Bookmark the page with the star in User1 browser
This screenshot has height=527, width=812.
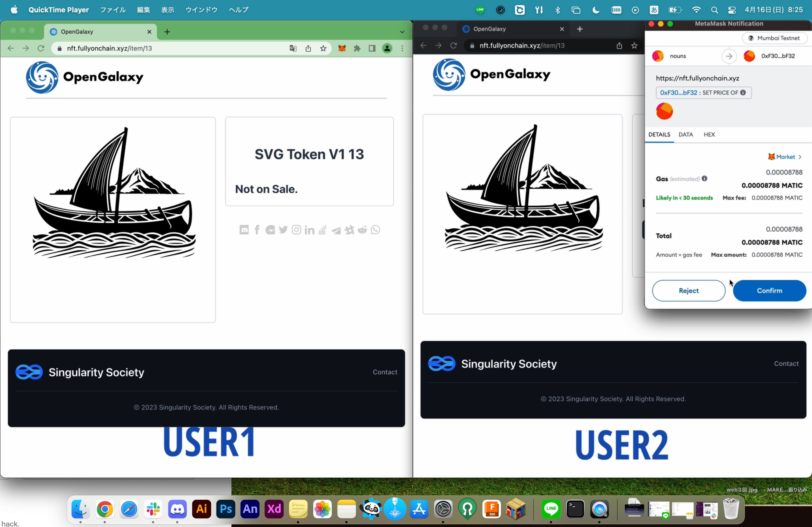coord(323,48)
